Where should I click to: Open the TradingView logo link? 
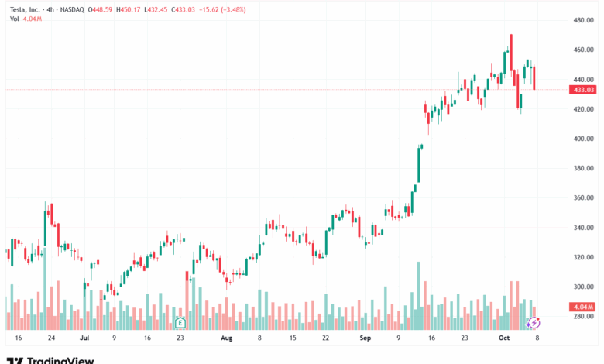pos(50,361)
